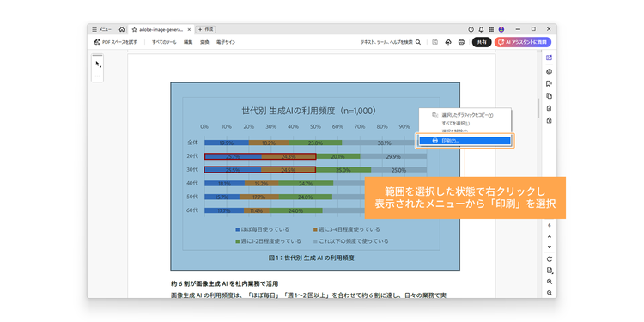Click the heading 約6割が画像生成AIを社内業務で活用
This screenshot has height=322, width=644.
pos(225,284)
